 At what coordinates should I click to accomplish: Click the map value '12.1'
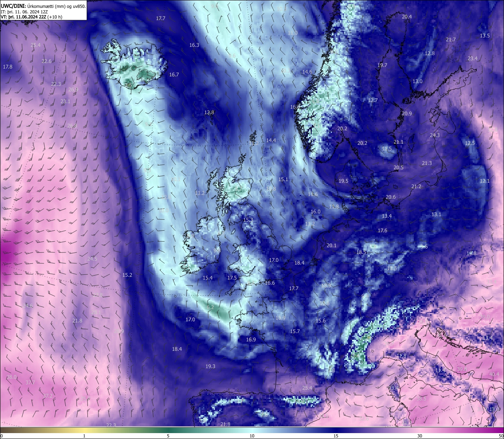click(x=485, y=181)
